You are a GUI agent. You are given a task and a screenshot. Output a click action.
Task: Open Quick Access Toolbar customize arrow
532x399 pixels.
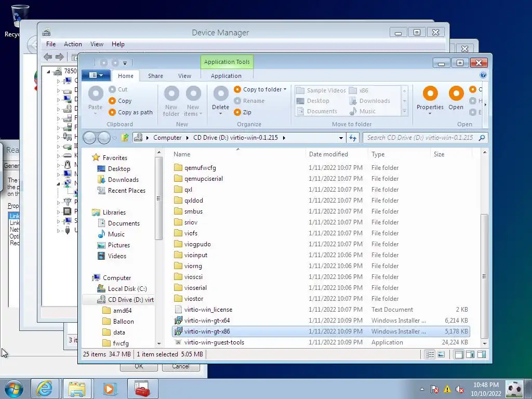click(x=125, y=63)
